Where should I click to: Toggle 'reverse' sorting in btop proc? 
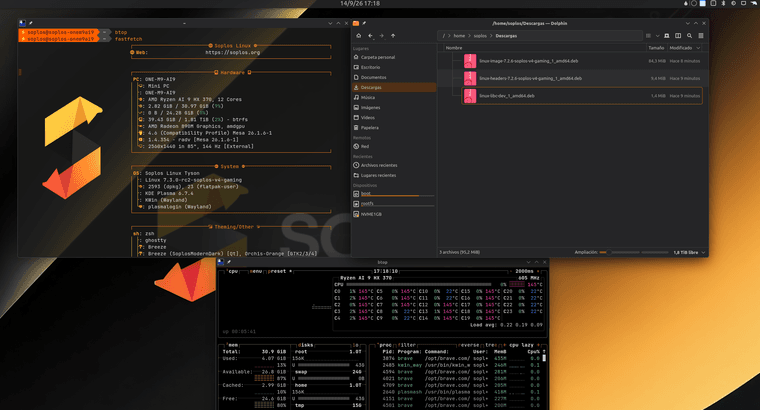[x=469, y=345]
